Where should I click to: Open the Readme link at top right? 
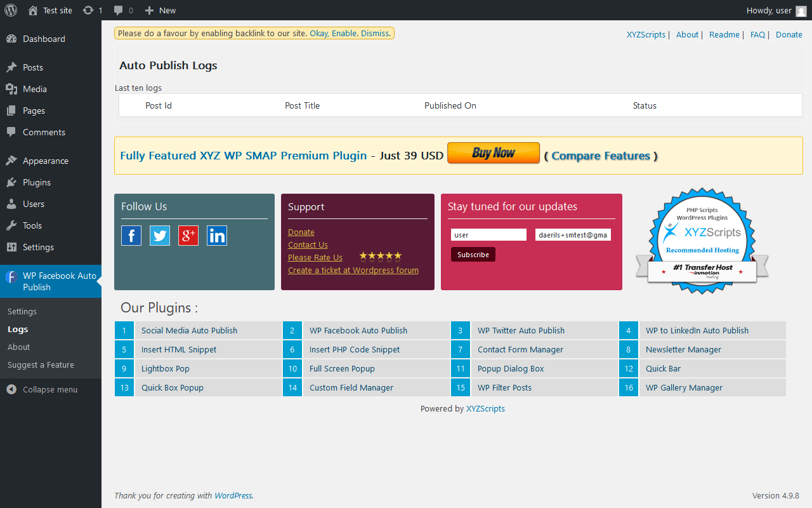[x=724, y=35]
